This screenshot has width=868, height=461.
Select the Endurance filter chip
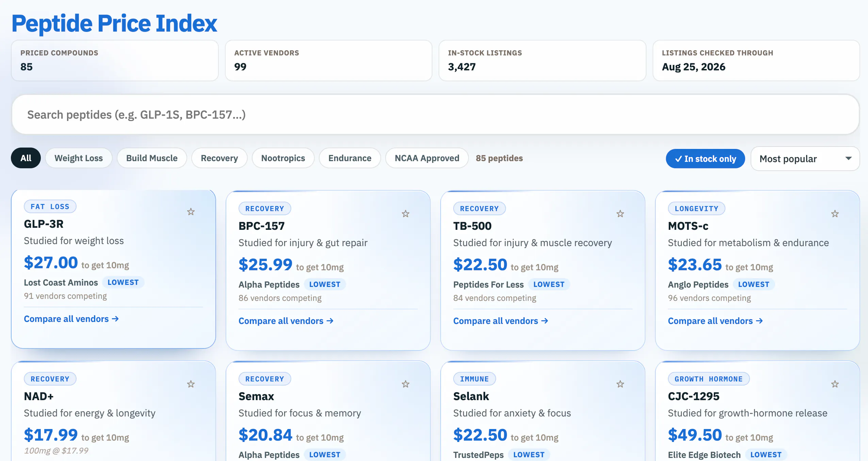(350, 158)
